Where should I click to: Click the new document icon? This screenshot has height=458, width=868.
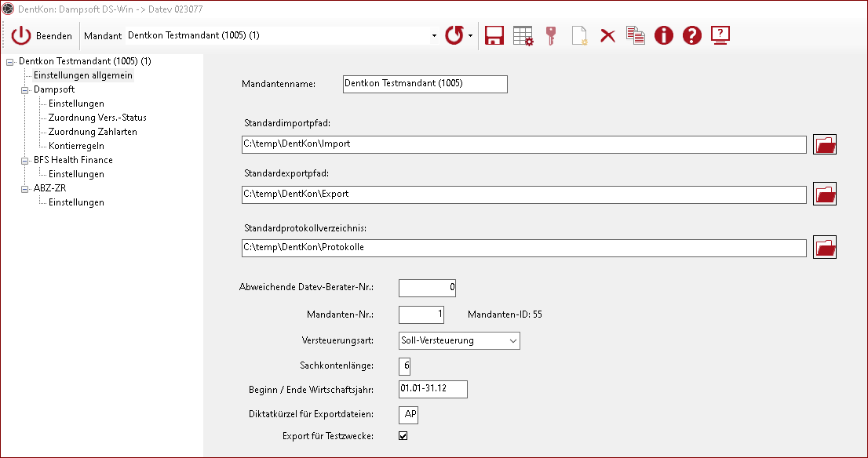[579, 36]
